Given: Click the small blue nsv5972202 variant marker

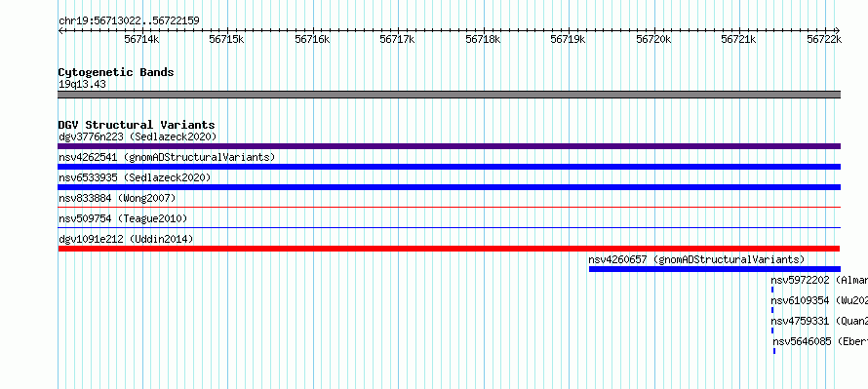Looking at the screenshot, I should pyautogui.click(x=772, y=290).
